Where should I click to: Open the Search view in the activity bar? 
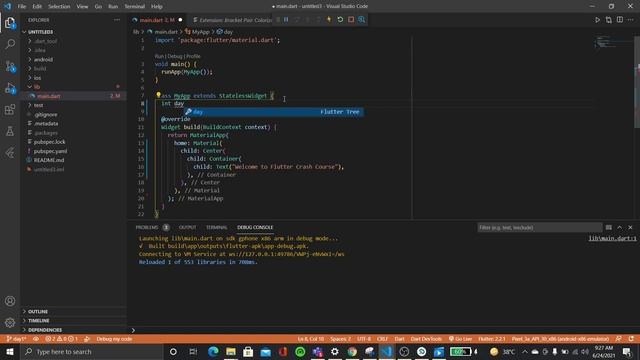[x=10, y=44]
